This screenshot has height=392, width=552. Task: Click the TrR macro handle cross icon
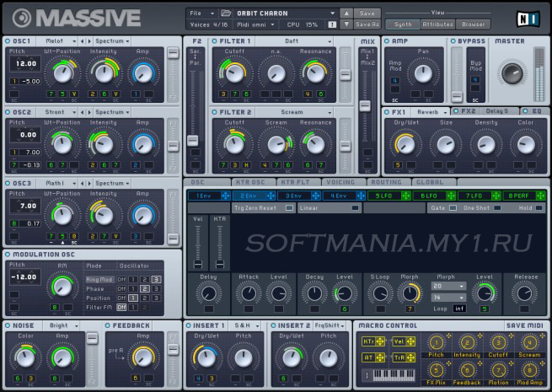410,357
